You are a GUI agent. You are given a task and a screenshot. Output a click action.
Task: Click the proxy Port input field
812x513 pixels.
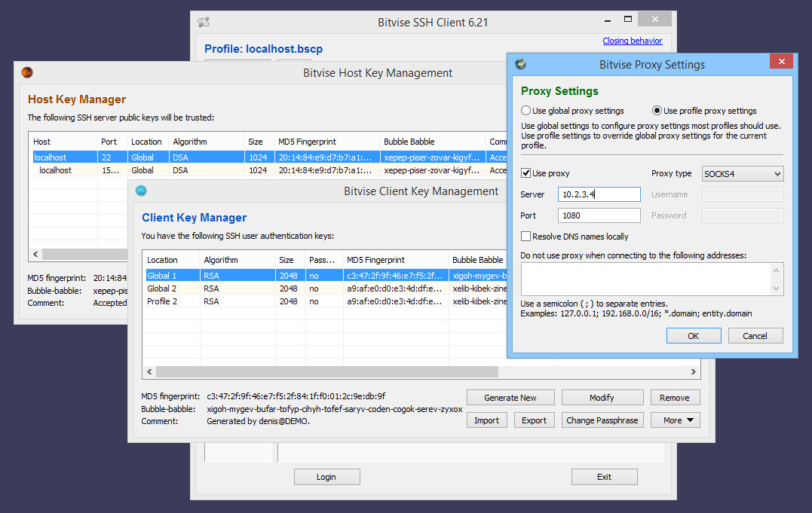pos(599,215)
